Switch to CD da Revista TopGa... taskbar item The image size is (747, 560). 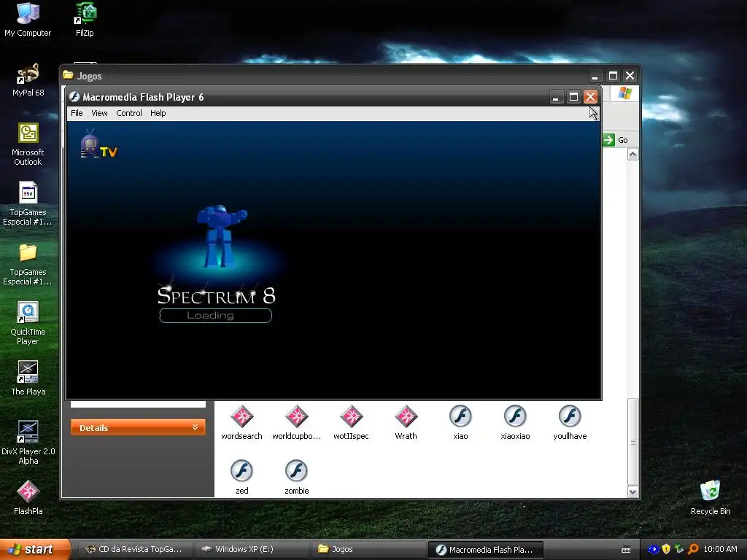click(x=134, y=549)
